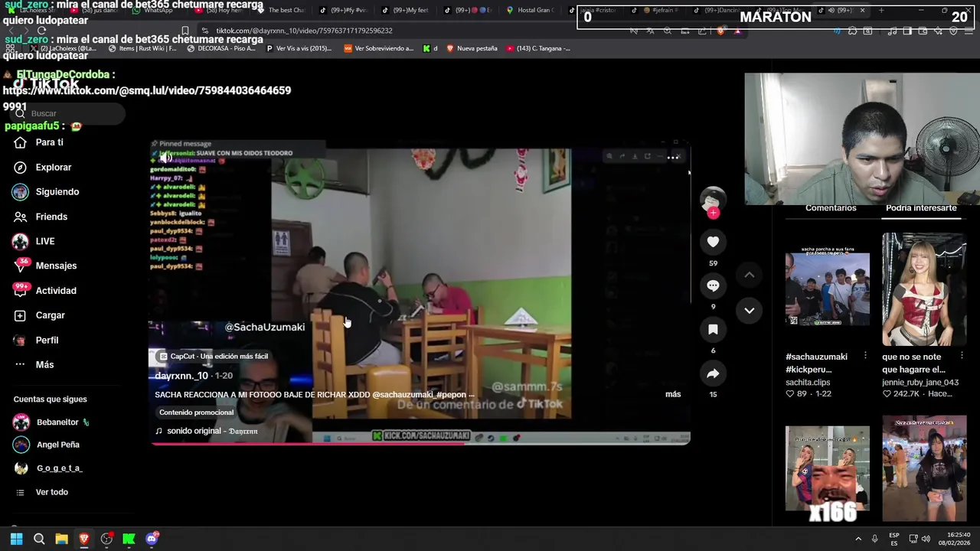Open Kick app from taskbar

click(129, 539)
